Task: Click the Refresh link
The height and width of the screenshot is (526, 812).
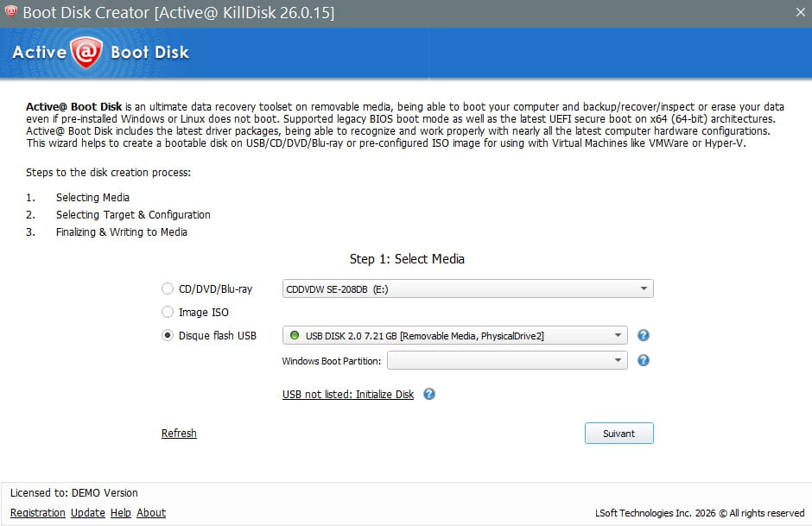Action: click(179, 434)
